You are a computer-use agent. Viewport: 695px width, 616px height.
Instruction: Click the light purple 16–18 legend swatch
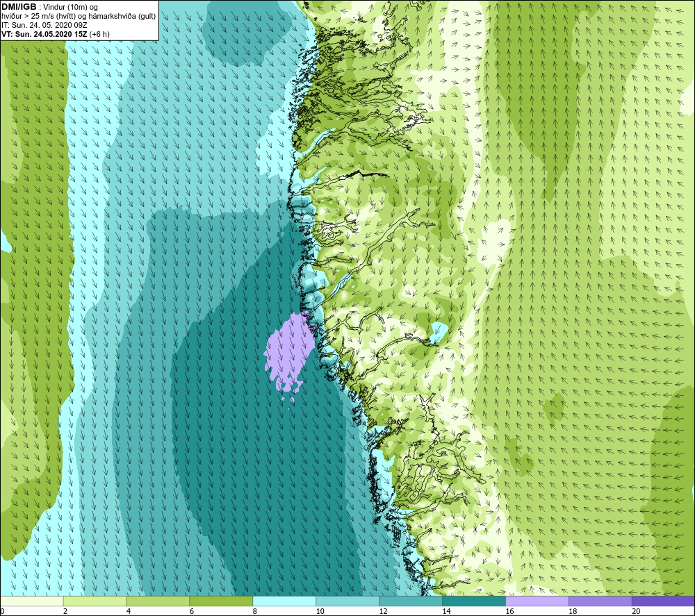click(x=537, y=601)
